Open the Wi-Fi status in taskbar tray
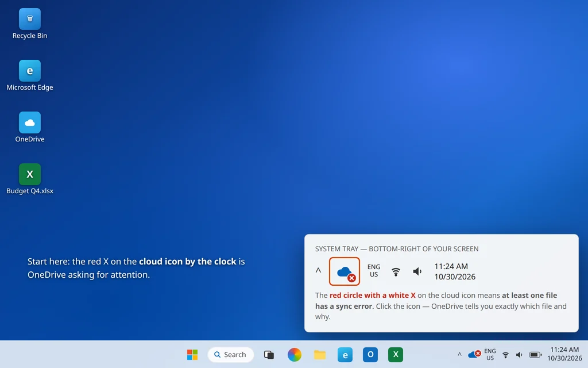This screenshot has height=368, width=588. 505,355
